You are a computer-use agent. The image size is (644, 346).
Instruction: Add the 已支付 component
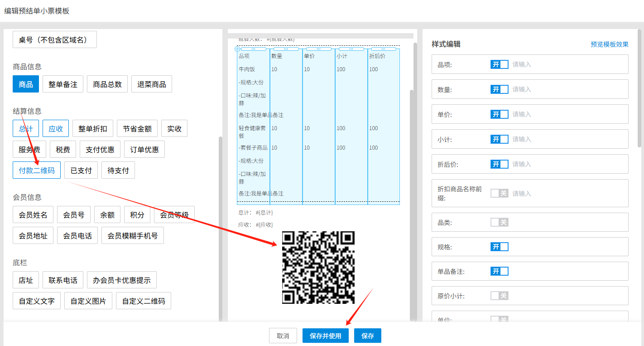81,171
